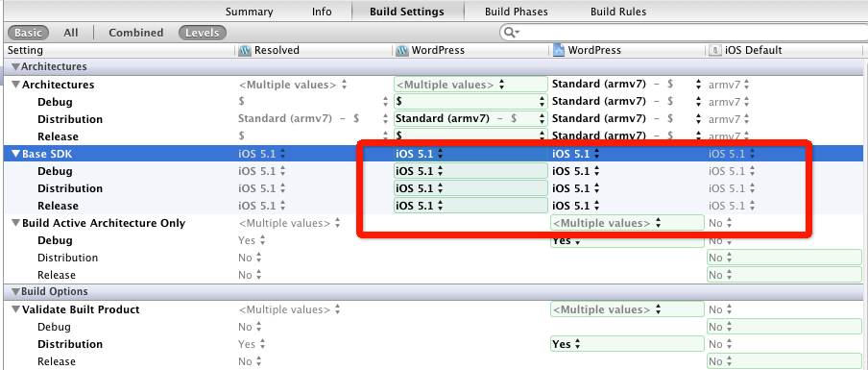Open Build Active Architecture Distribution iOS Default No popup

[x=784, y=258]
